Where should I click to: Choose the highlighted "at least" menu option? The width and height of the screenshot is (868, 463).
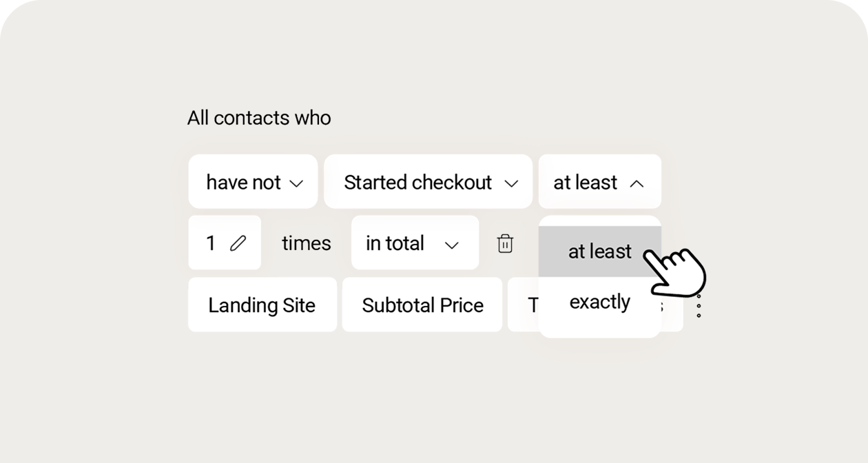point(599,251)
